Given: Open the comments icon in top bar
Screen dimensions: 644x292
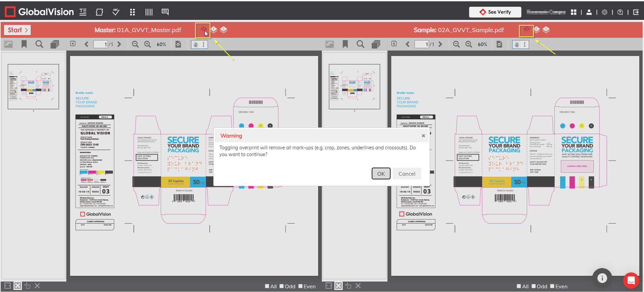Looking at the screenshot, I should point(165,12).
